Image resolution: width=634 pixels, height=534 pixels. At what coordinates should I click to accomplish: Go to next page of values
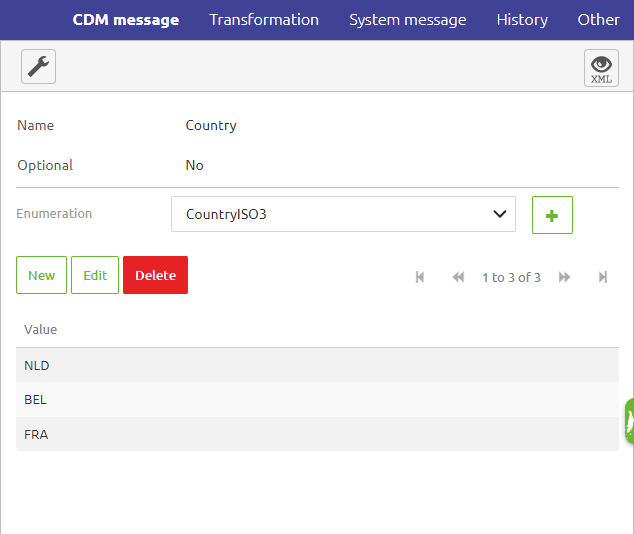[564, 277]
